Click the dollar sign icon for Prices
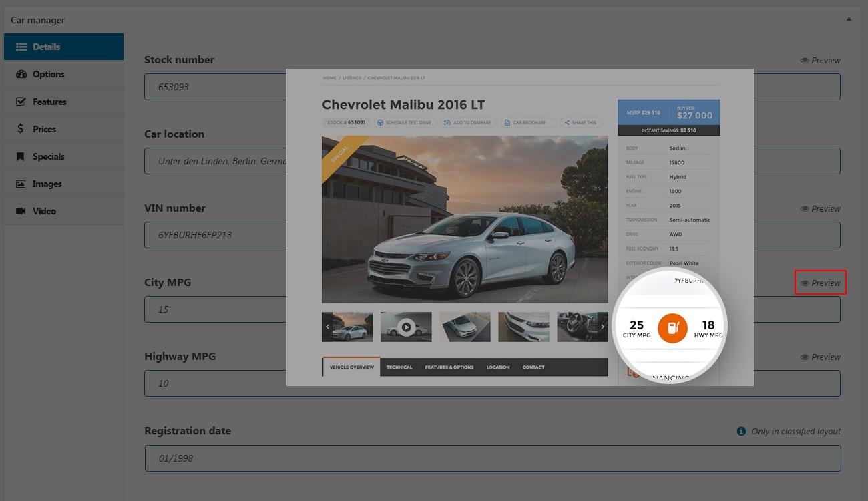This screenshot has height=501, width=868. click(x=21, y=129)
